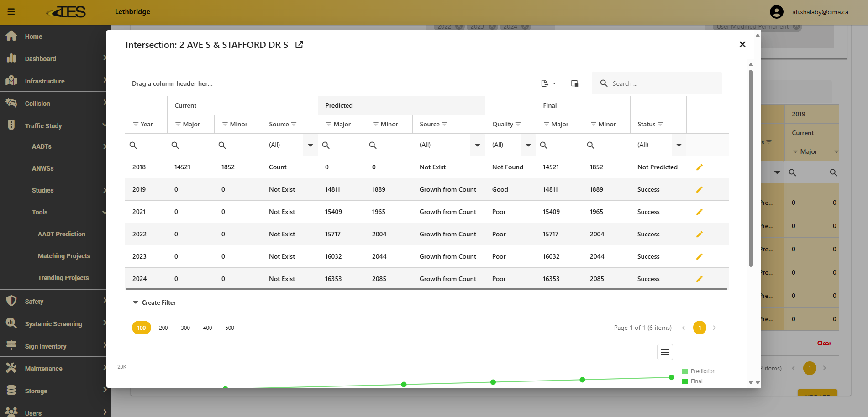Click the red Clear link
Image resolution: width=868 pixels, height=417 pixels.
pos(824,343)
